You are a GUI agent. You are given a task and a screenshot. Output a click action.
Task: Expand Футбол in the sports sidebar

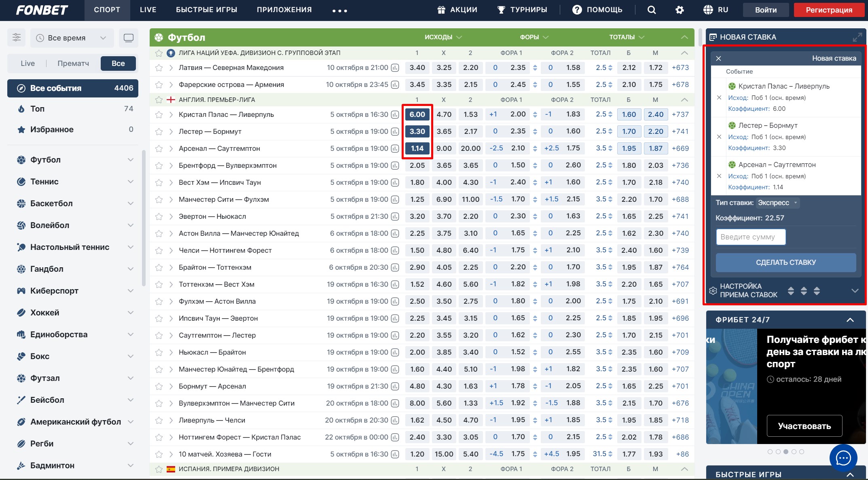coord(131,160)
